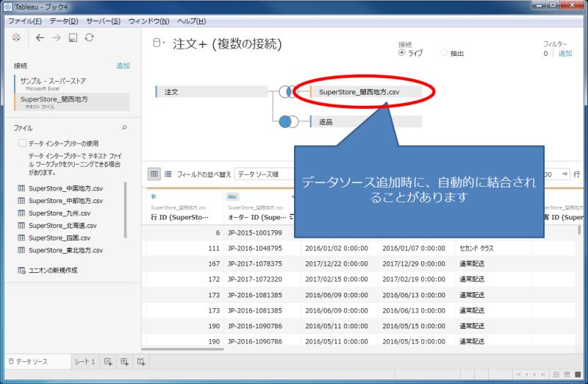
Task: Click cell セカンド クラス
Action: [476, 248]
